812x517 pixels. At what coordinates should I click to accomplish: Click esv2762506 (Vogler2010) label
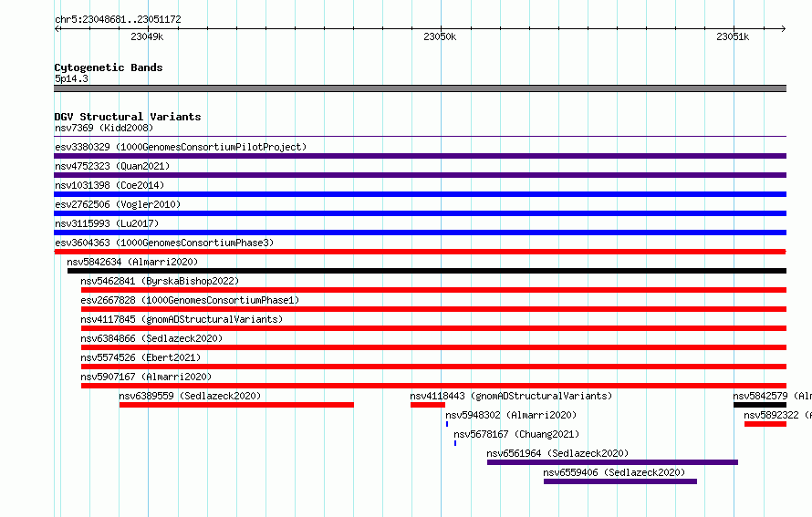pyautogui.click(x=118, y=204)
